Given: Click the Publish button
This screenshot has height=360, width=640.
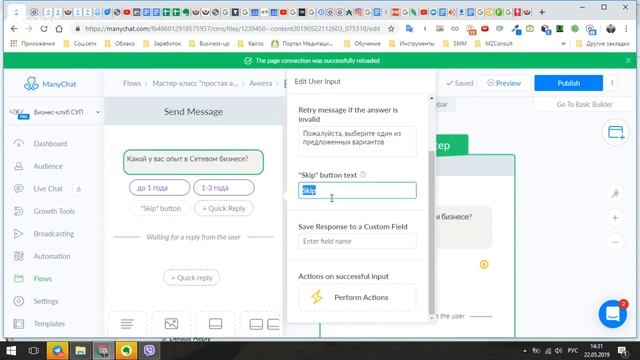Looking at the screenshot, I should 569,83.
